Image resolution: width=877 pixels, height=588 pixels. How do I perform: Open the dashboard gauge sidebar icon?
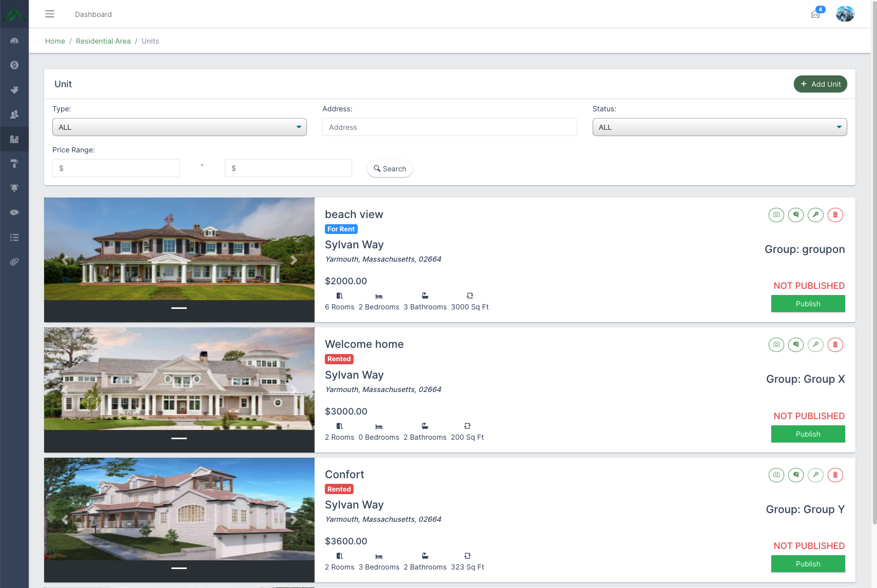[14, 41]
